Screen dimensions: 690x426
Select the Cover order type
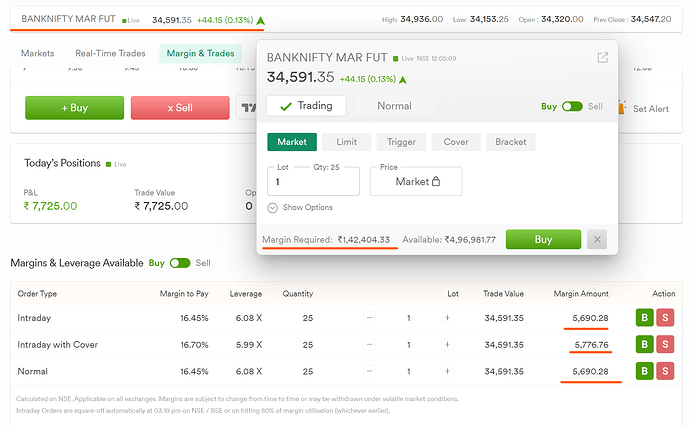455,142
